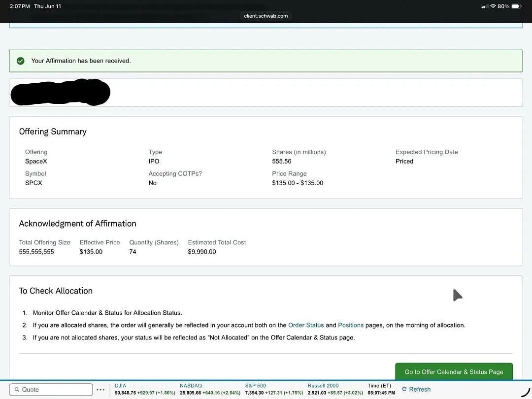Click the blacked-out account name area
Image resolution: width=532 pixels, height=399 pixels.
point(61,92)
